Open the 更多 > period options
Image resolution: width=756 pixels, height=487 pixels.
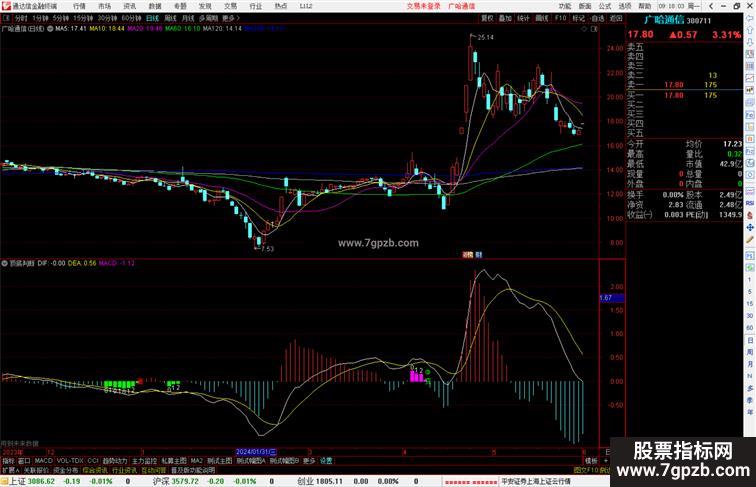click(230, 18)
